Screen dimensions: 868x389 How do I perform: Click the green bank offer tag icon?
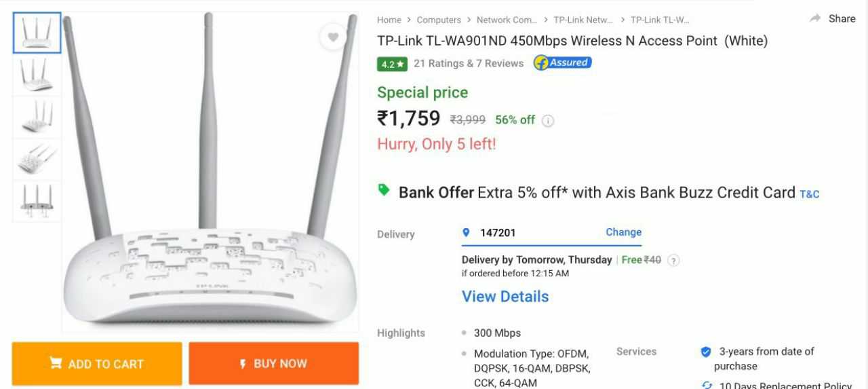tap(384, 190)
